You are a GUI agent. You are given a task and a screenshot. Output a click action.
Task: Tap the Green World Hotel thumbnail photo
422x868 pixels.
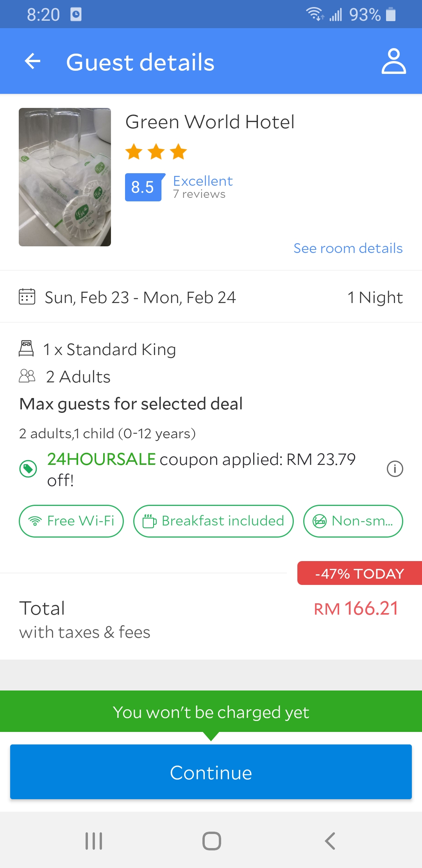(x=65, y=177)
